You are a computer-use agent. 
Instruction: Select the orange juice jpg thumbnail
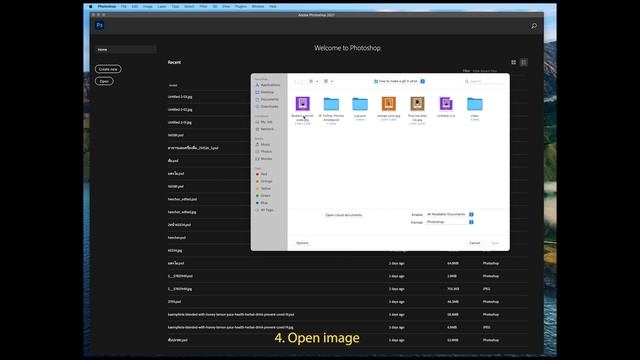pyautogui.click(x=389, y=104)
